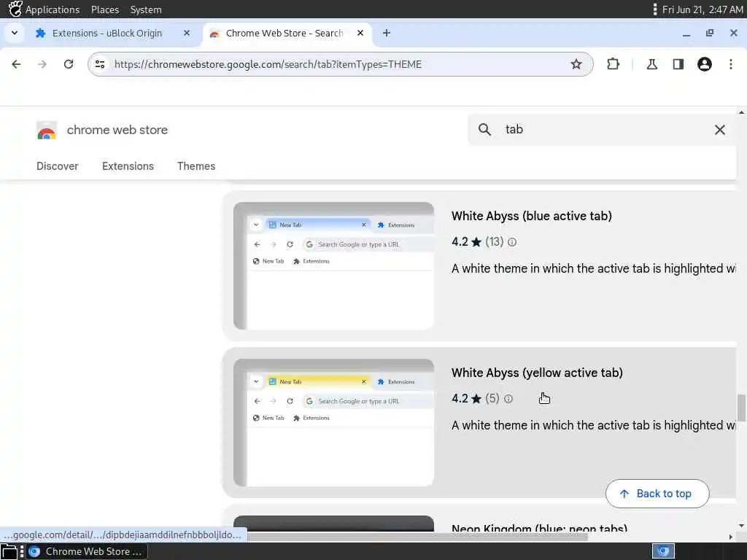Open the Applications menu
Image resolution: width=747 pixels, height=560 pixels.
coord(53,9)
